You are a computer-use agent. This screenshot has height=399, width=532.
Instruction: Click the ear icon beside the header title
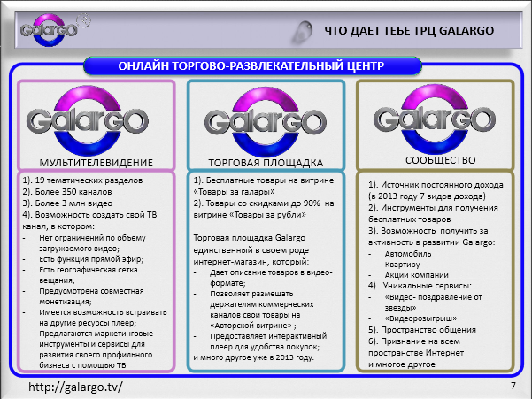(x=302, y=32)
